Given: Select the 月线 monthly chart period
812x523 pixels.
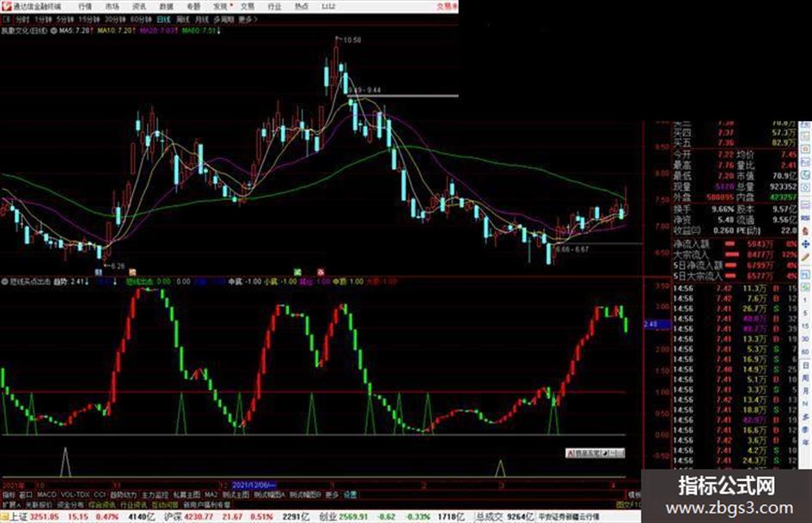Looking at the screenshot, I should [202, 20].
